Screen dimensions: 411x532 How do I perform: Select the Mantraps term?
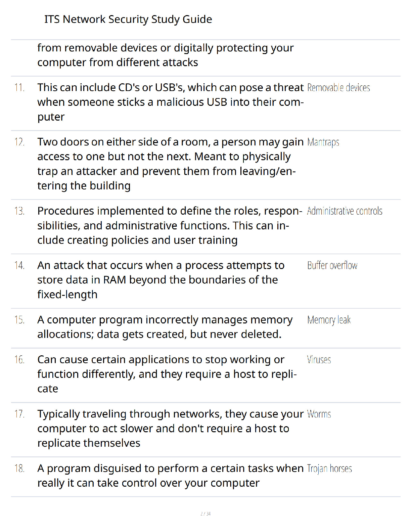click(x=323, y=142)
